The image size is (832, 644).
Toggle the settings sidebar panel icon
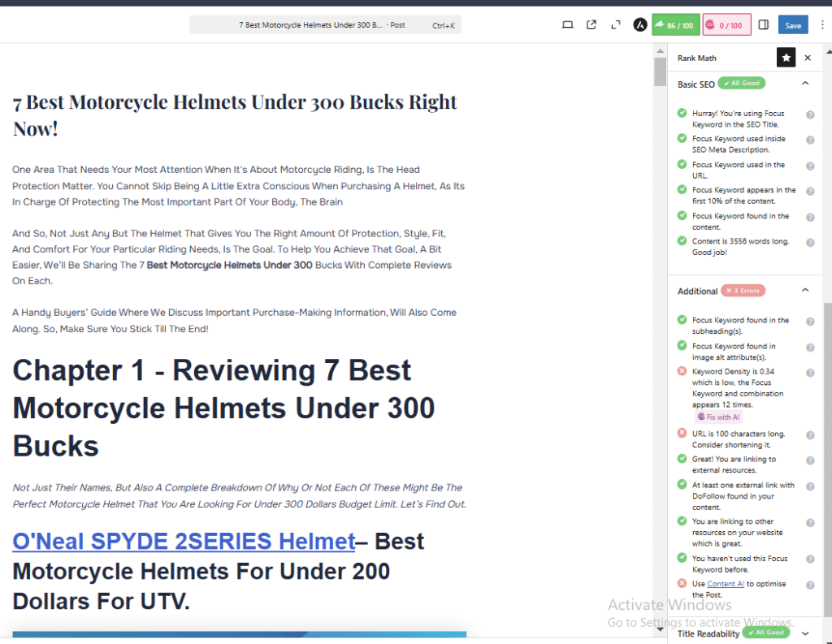(763, 25)
